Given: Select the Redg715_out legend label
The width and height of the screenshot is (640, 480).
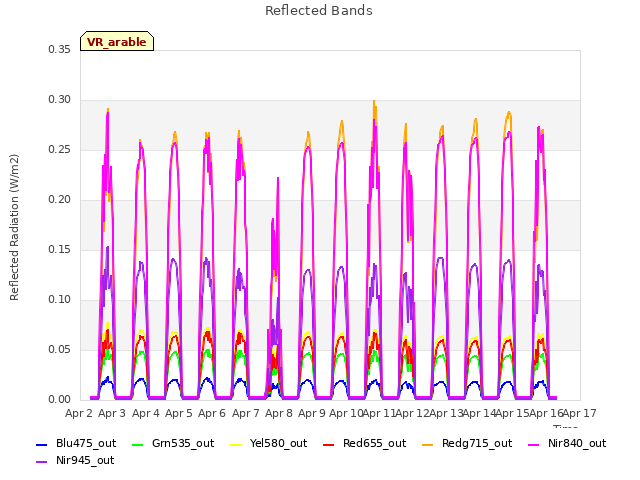Looking at the screenshot, I should [477, 444].
